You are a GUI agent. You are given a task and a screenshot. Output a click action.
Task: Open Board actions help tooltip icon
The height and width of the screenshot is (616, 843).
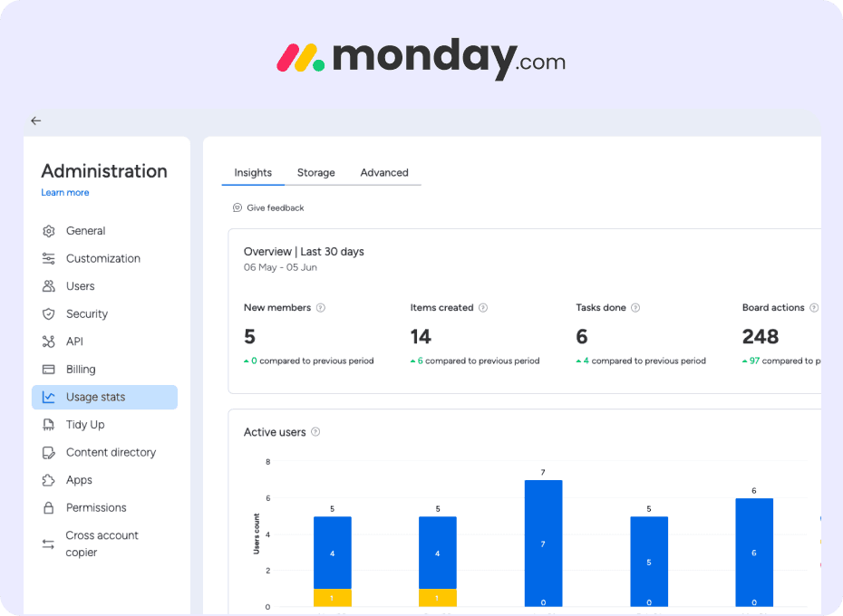coord(814,308)
